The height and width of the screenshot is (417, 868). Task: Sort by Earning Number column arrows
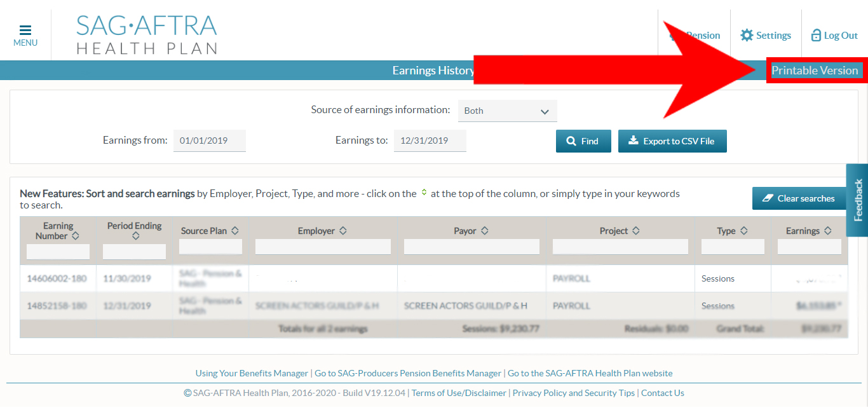pyautogui.click(x=76, y=236)
